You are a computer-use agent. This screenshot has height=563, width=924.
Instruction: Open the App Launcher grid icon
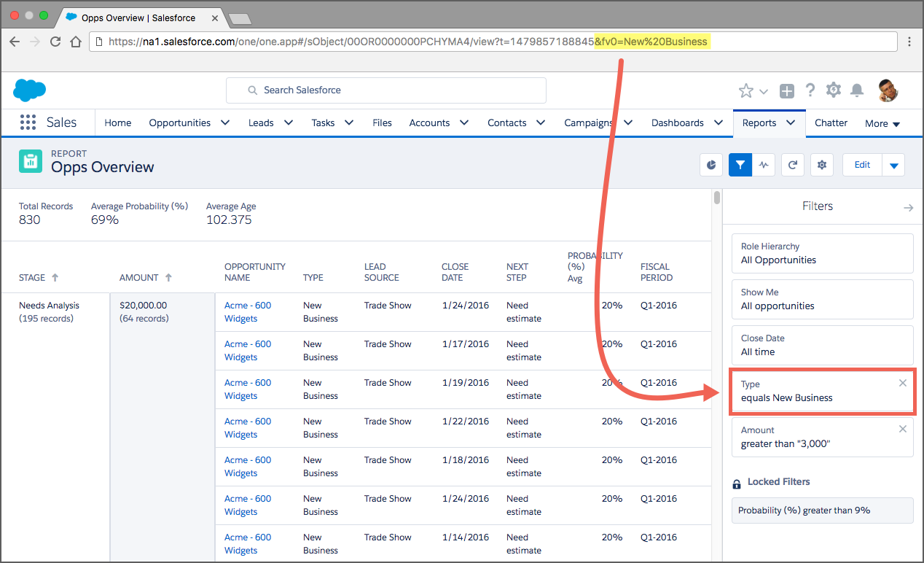tap(28, 123)
